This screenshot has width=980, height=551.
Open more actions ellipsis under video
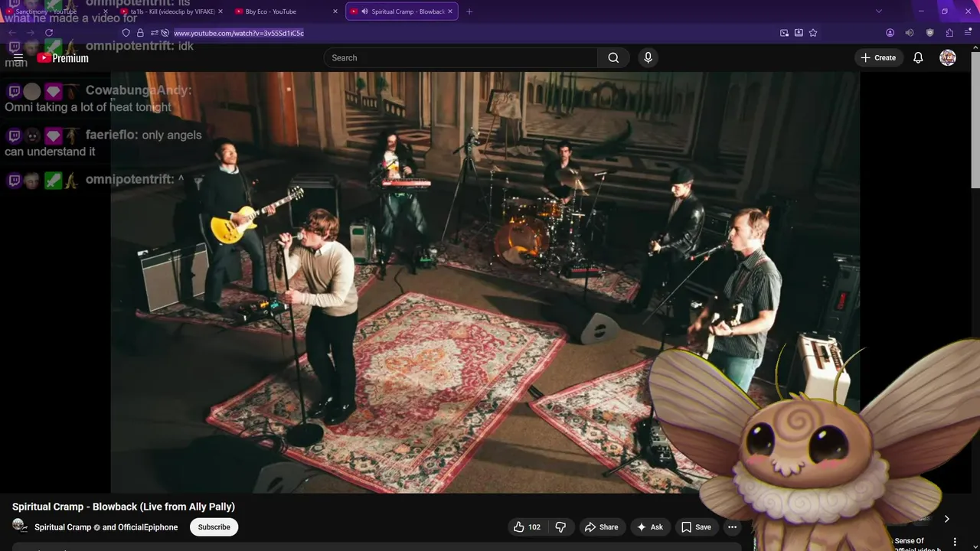tap(732, 527)
